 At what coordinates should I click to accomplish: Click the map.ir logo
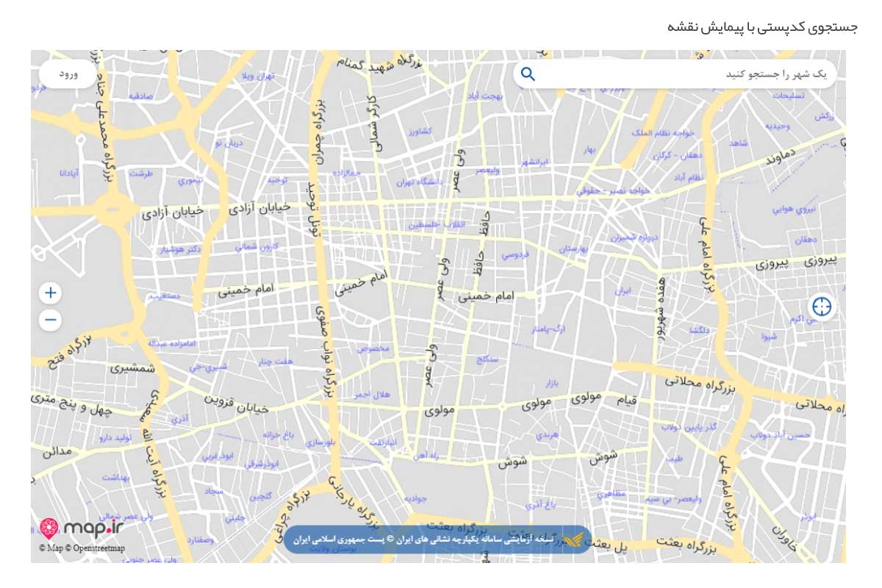[81, 528]
